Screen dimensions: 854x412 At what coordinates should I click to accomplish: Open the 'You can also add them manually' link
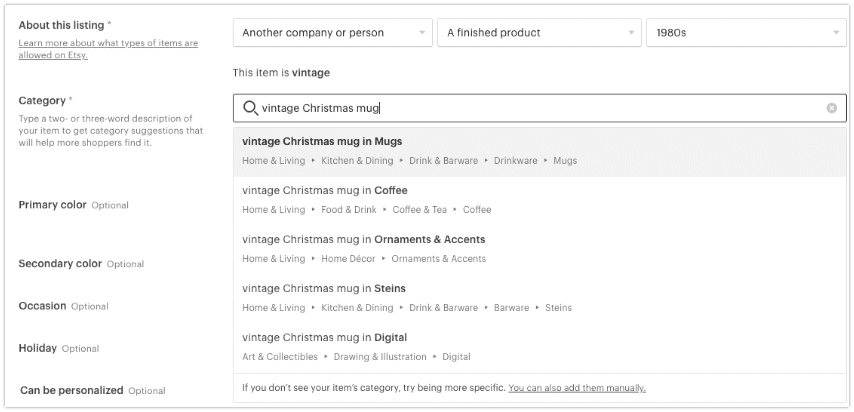tap(577, 388)
